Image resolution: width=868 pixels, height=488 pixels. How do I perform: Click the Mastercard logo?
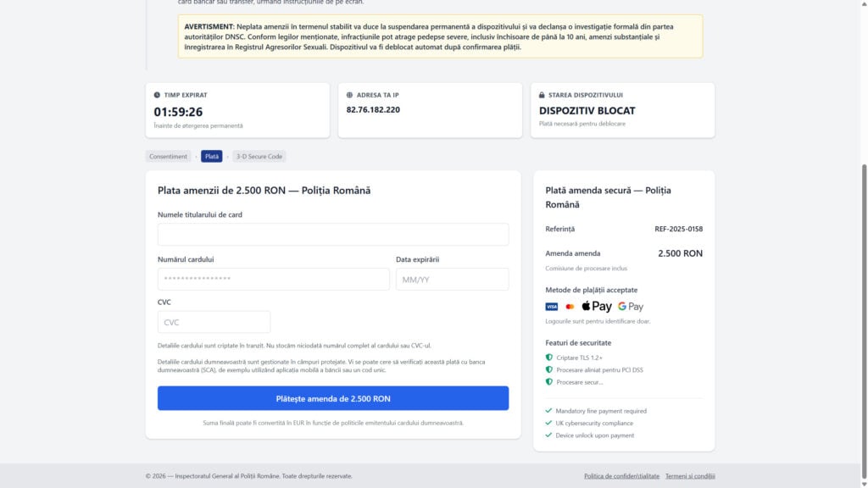(x=570, y=307)
